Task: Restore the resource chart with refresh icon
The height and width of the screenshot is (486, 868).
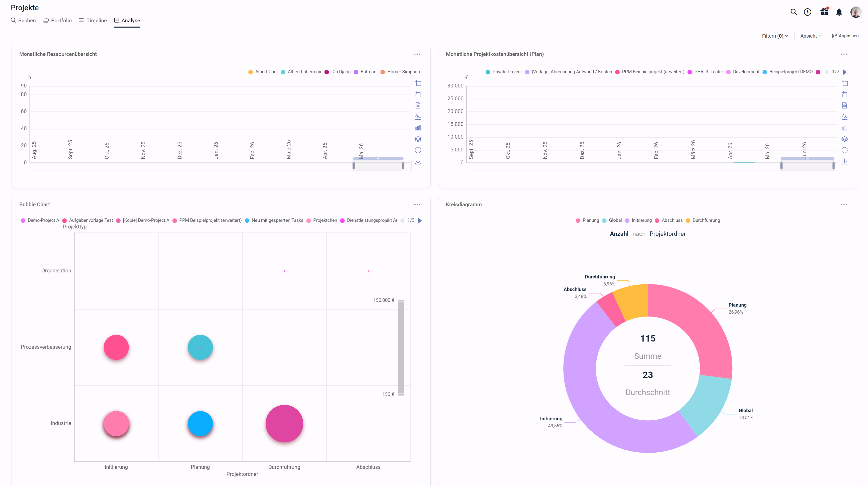Action: 418,150
